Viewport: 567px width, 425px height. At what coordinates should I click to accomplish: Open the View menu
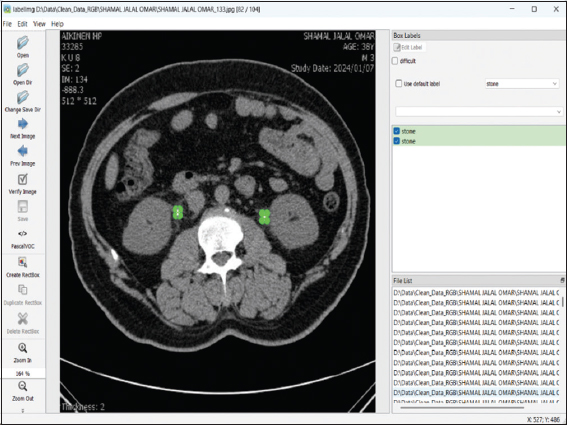(x=39, y=24)
